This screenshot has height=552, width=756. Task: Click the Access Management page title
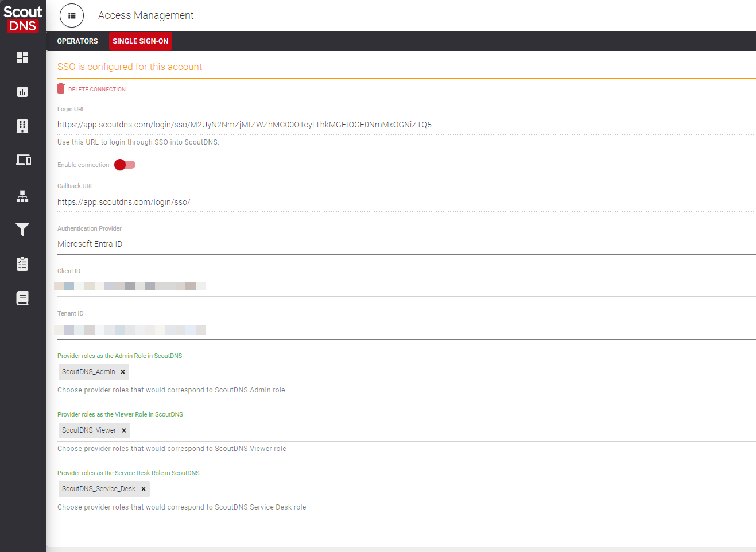click(x=146, y=15)
